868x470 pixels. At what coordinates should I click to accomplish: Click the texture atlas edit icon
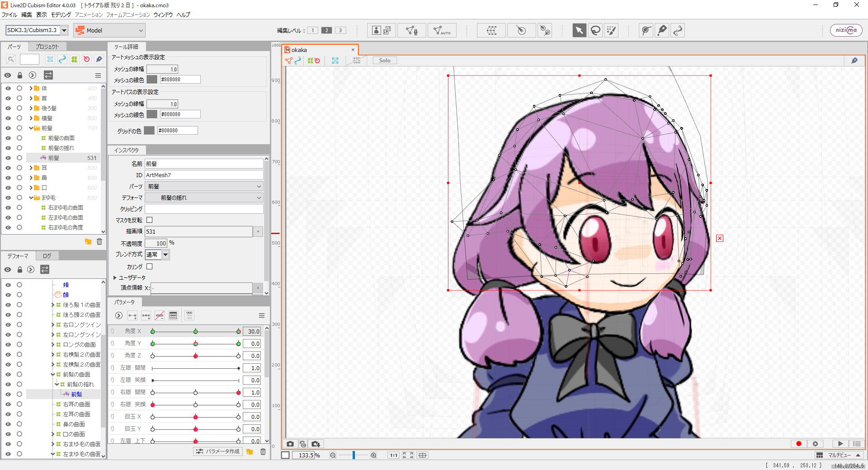click(x=382, y=30)
